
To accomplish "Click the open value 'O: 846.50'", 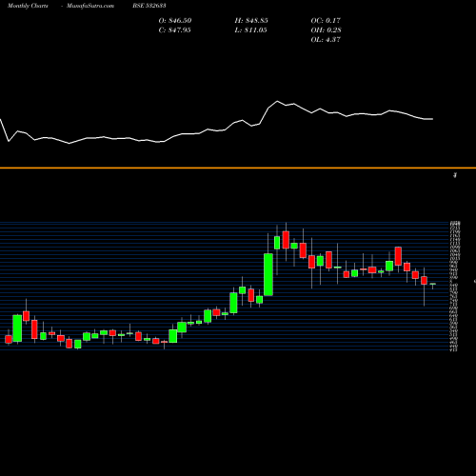I will (175, 21).
